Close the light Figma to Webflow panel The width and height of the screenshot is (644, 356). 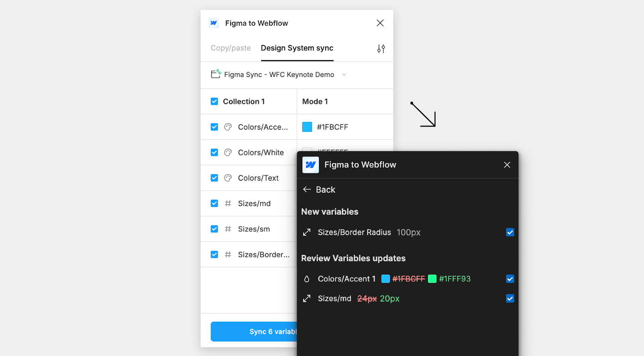(380, 23)
